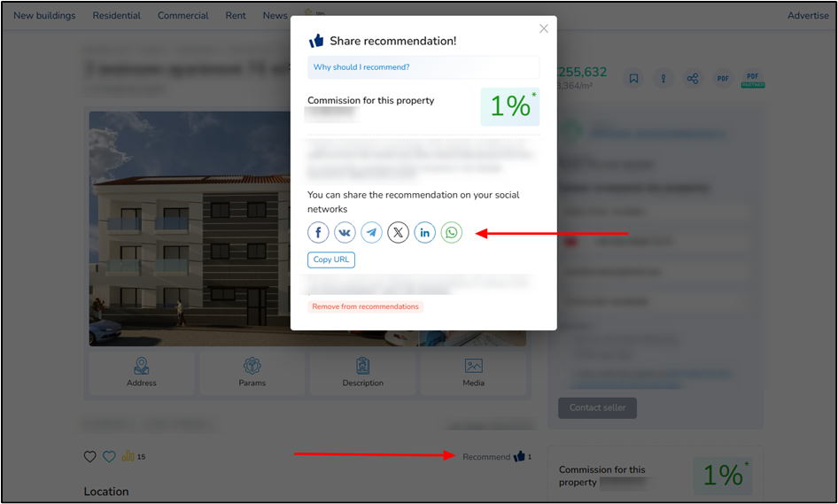Open 'Why should I recommend?' link
This screenshot has width=838, height=504.
[361, 67]
